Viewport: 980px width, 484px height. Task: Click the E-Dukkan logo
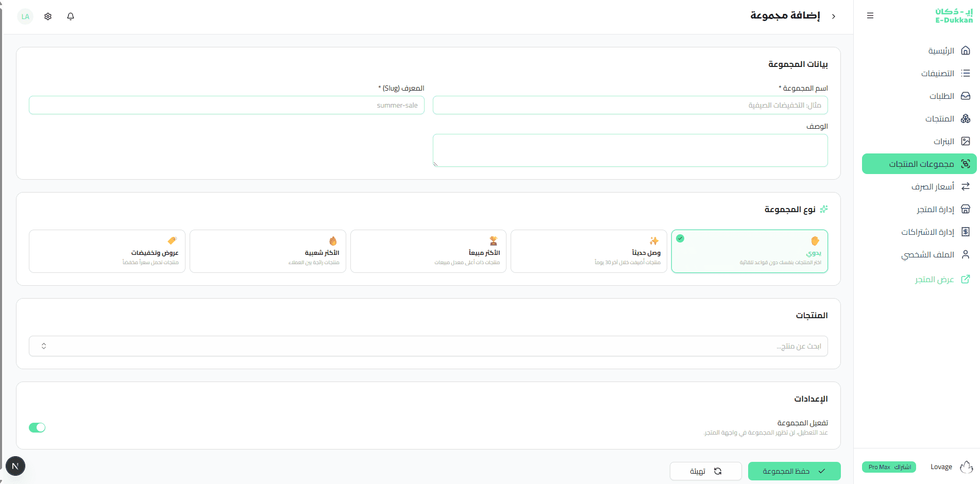954,16
